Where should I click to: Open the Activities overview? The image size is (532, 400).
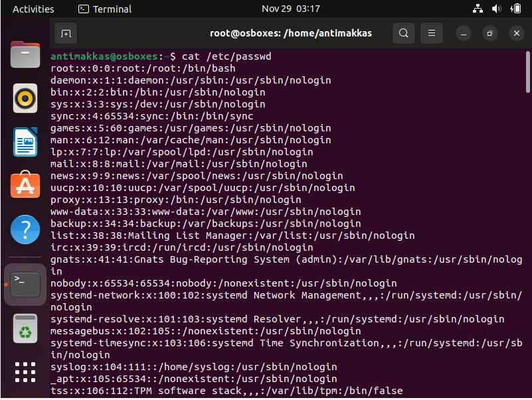click(33, 9)
